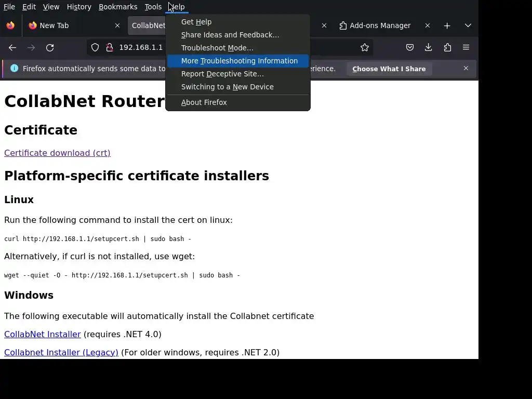This screenshot has width=532, height=399.
Task: Dismiss the data sharing notification bar
Action: coord(466,68)
